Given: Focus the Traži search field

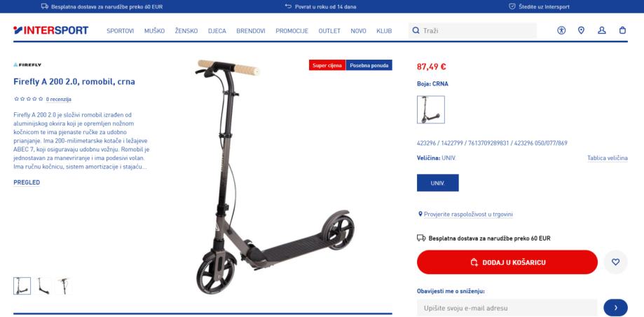Looking at the screenshot, I should coord(472,30).
